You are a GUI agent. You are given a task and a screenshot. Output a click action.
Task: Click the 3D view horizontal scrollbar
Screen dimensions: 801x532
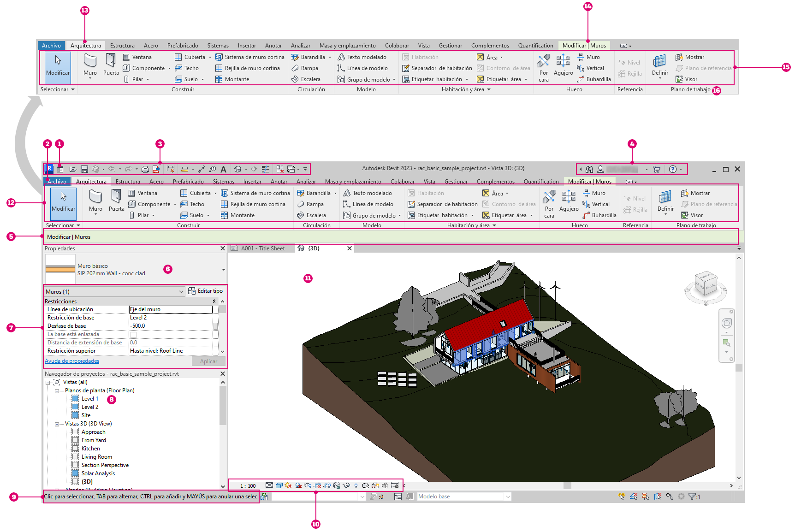pyautogui.click(x=567, y=485)
